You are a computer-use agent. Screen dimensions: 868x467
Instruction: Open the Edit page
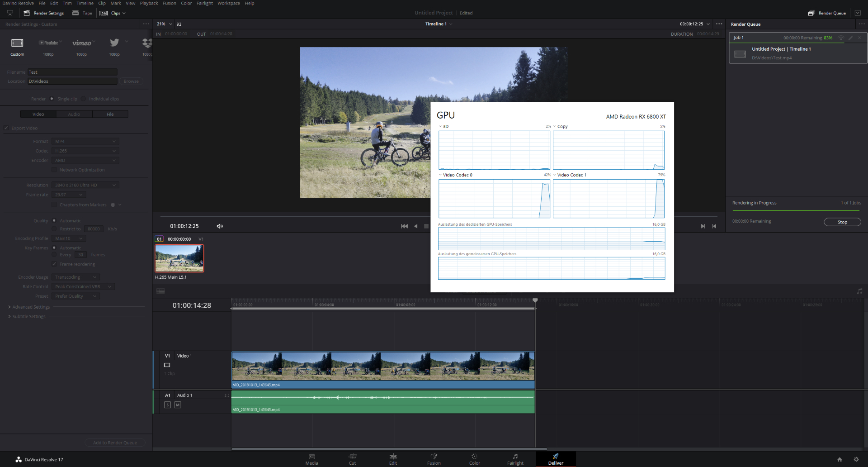pyautogui.click(x=393, y=459)
